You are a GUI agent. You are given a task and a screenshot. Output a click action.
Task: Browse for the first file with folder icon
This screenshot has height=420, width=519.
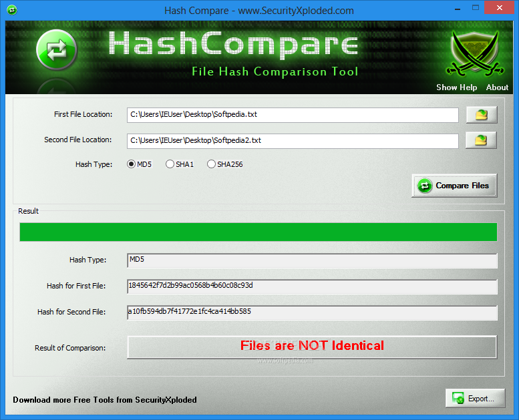(x=482, y=115)
